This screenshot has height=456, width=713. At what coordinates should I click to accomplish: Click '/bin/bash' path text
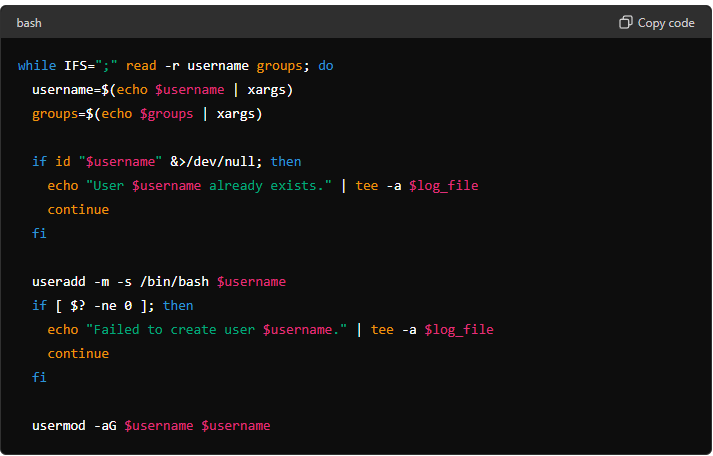click(x=174, y=281)
